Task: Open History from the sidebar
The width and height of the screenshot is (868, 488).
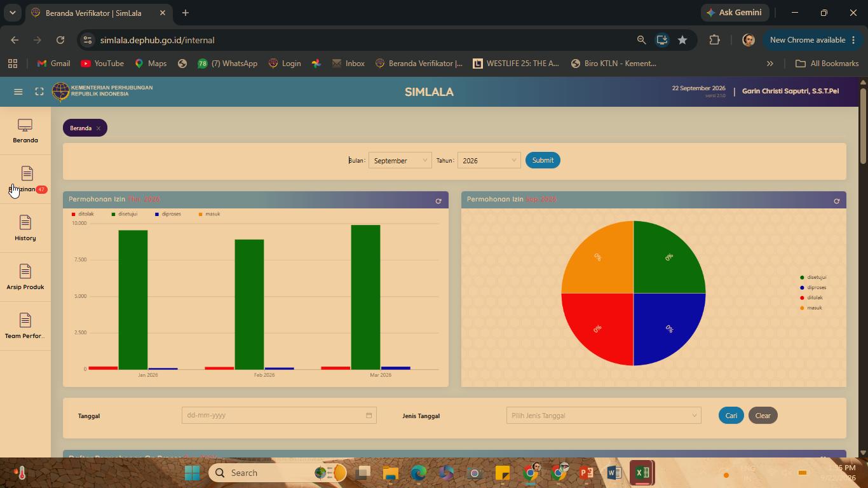Action: (x=25, y=228)
